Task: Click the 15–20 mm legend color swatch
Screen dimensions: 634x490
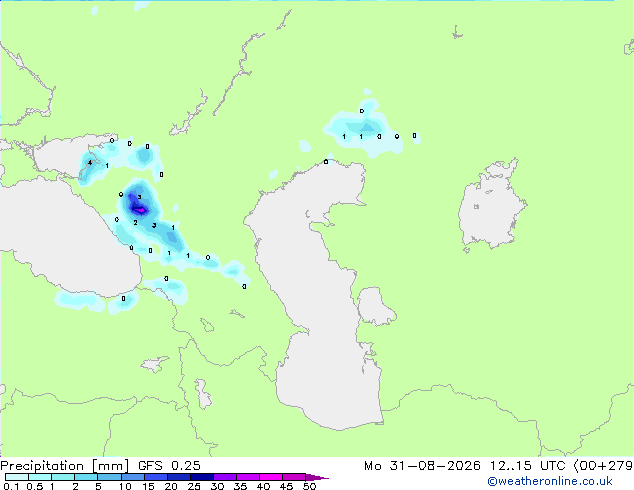Action: tap(156, 477)
